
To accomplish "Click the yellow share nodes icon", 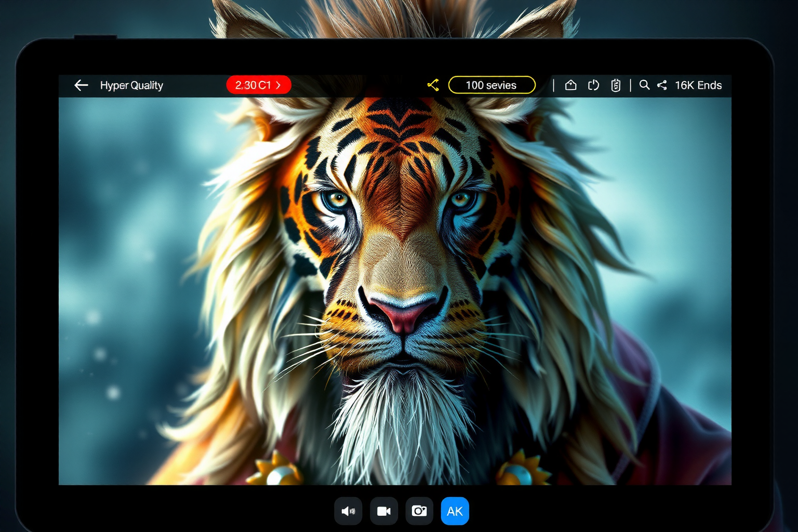I will [433, 85].
